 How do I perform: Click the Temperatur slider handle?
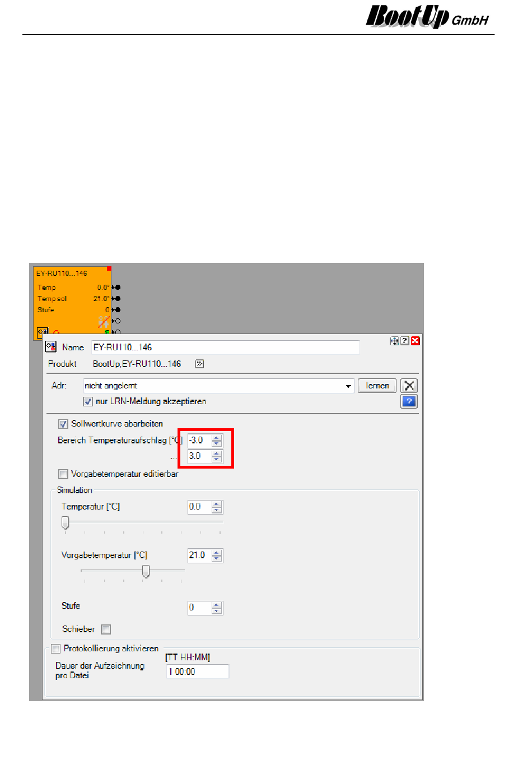(x=66, y=523)
